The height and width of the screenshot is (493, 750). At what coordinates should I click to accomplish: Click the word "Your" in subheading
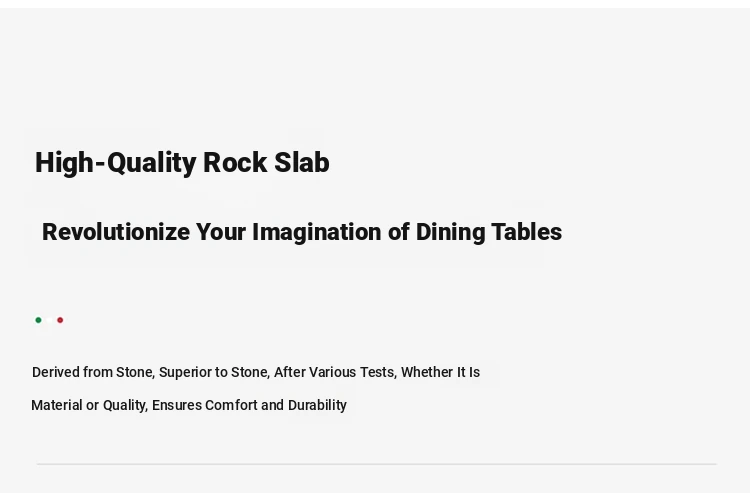tap(221, 232)
